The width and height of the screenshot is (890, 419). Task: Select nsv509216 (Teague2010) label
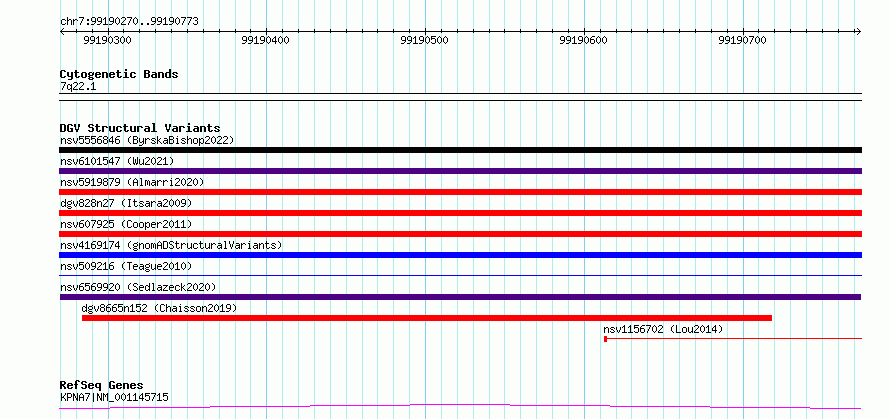tap(126, 266)
